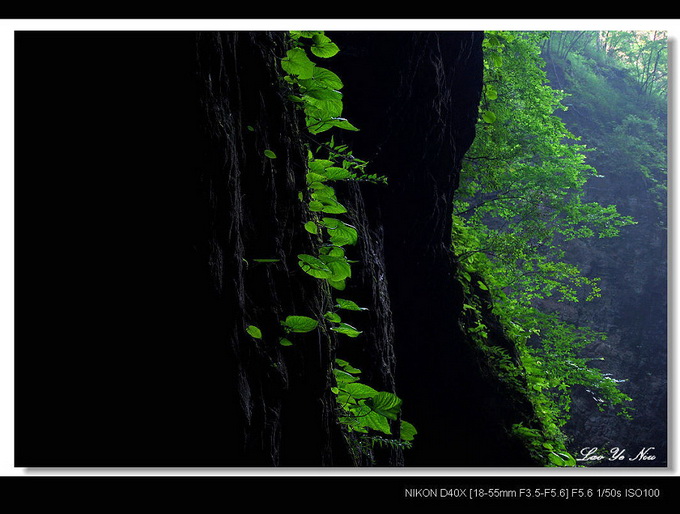Select the "[18-55mm F3.5-F5.6]" lens text

[x=519, y=493]
